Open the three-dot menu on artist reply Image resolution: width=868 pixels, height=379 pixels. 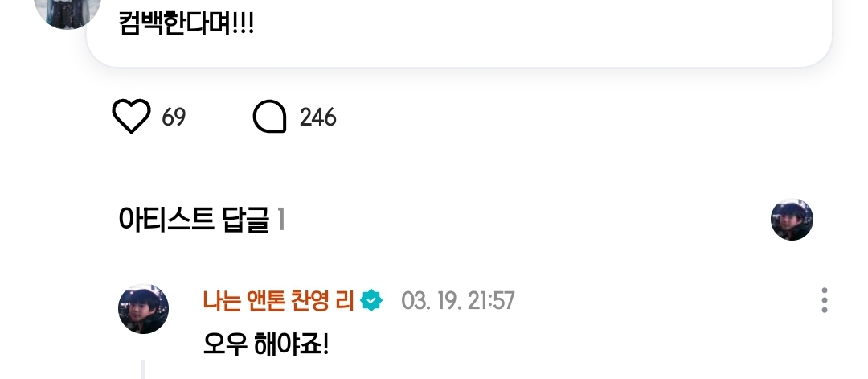pyautogui.click(x=825, y=300)
